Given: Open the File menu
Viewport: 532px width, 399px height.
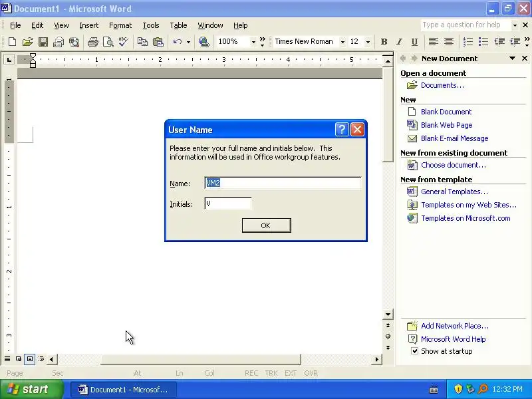Looking at the screenshot, I should coord(15,25).
